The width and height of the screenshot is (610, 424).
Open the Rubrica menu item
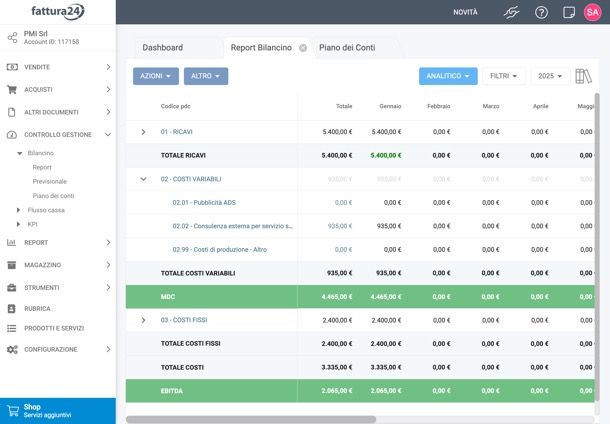click(x=37, y=308)
